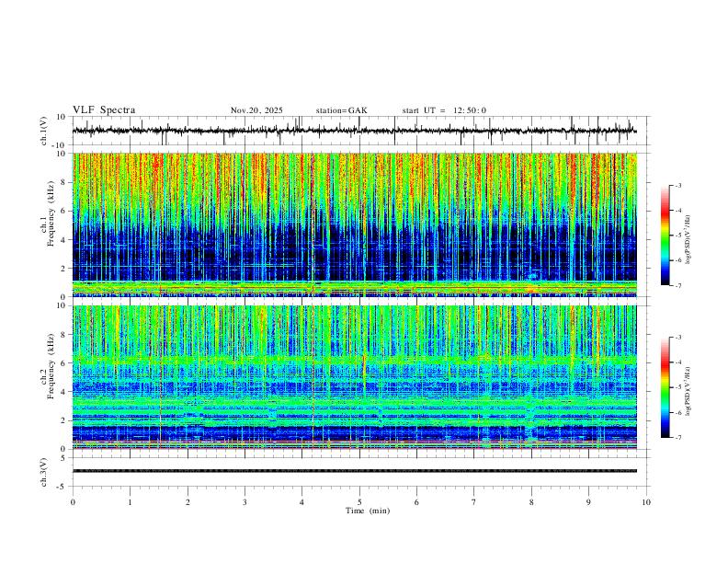The width and height of the screenshot is (728, 563).
Task: Click time axis tick label '4'
Action: point(301,502)
